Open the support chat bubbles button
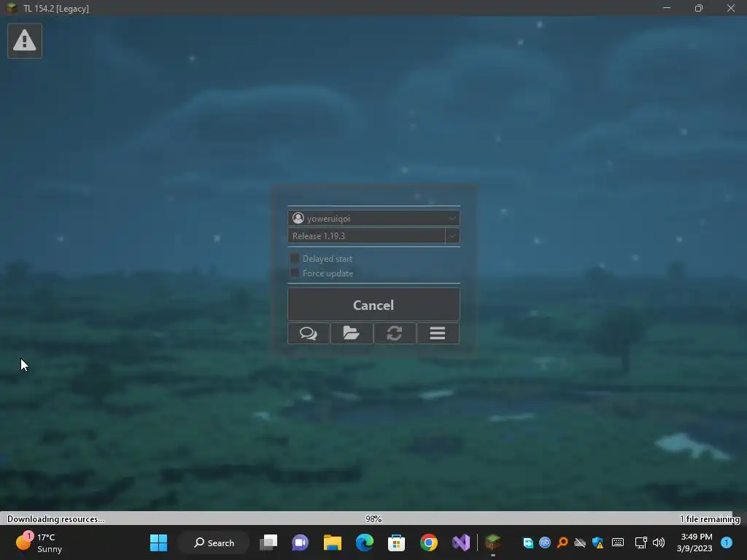 coord(309,332)
